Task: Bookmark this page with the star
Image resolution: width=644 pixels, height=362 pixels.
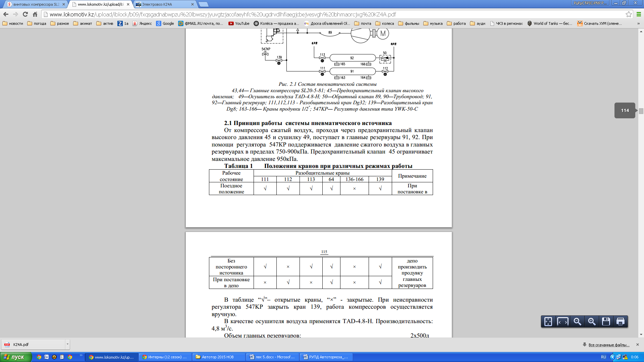Action: pyautogui.click(x=629, y=14)
